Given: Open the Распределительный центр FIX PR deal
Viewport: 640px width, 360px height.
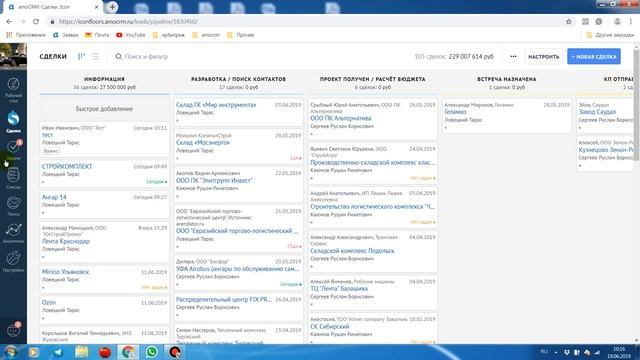Looking at the screenshot, I should (x=224, y=300).
